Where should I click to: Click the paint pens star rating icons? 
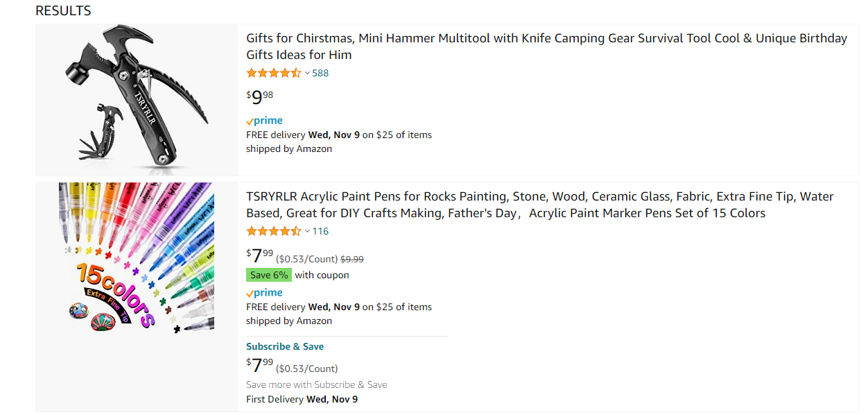274,231
